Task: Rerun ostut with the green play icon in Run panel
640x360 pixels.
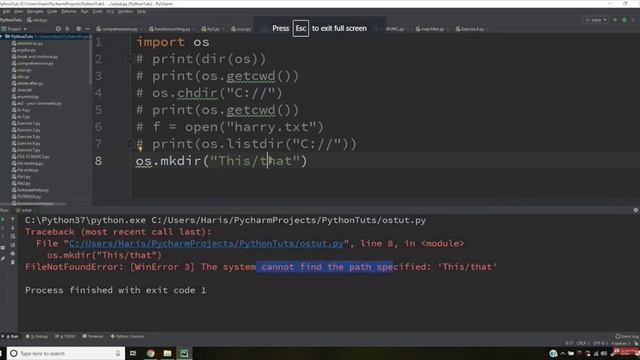Action: (3, 220)
